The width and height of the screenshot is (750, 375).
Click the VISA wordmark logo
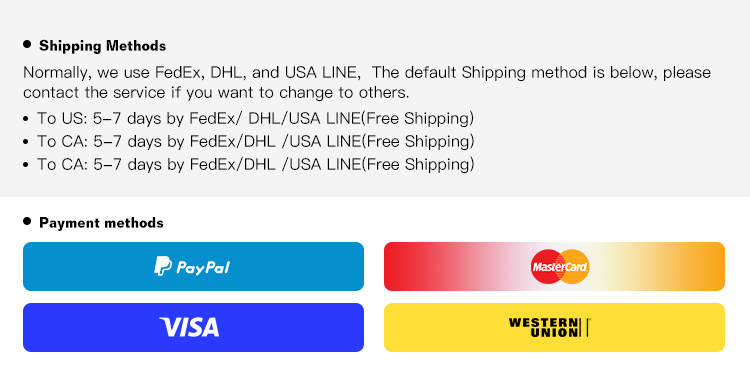(x=190, y=327)
